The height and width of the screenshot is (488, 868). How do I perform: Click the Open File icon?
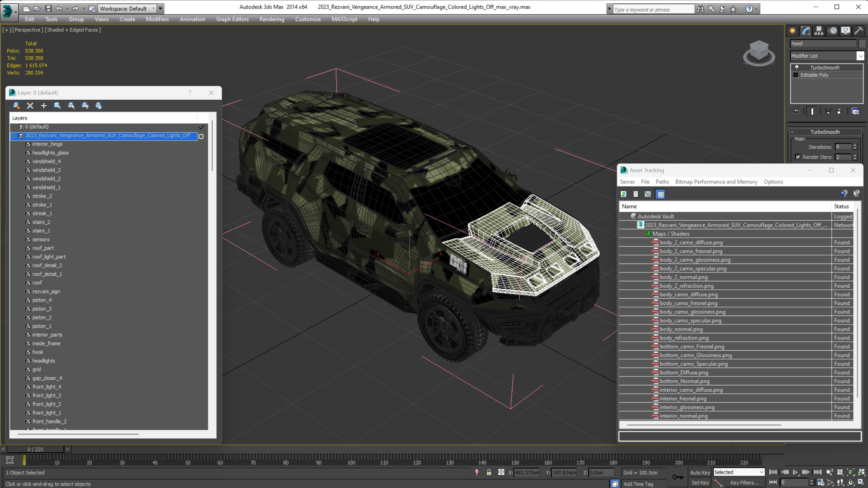tap(37, 9)
